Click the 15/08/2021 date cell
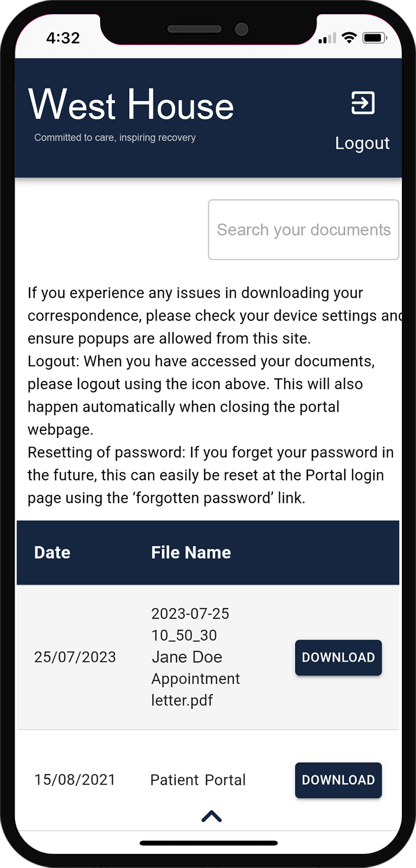416x868 pixels. point(75,780)
